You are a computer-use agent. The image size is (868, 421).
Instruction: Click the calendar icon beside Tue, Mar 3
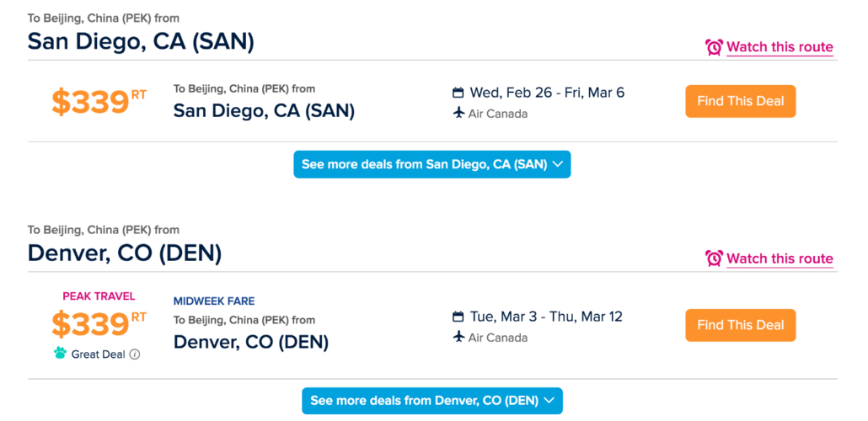pos(458,317)
